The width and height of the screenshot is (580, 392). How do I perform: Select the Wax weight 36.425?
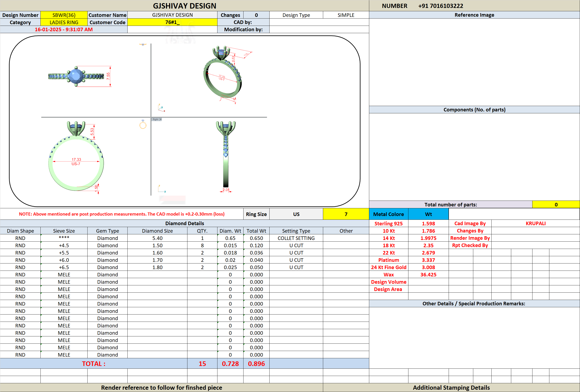point(428,275)
